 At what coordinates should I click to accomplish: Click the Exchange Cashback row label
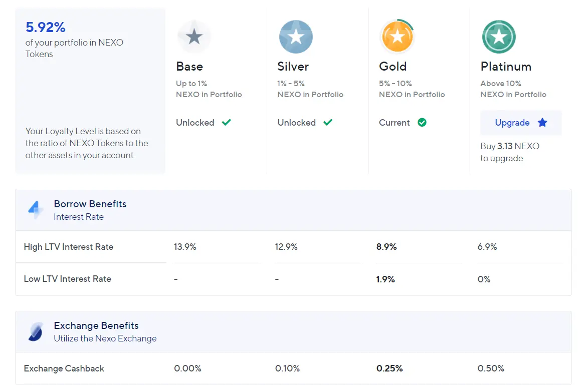pyautogui.click(x=64, y=368)
